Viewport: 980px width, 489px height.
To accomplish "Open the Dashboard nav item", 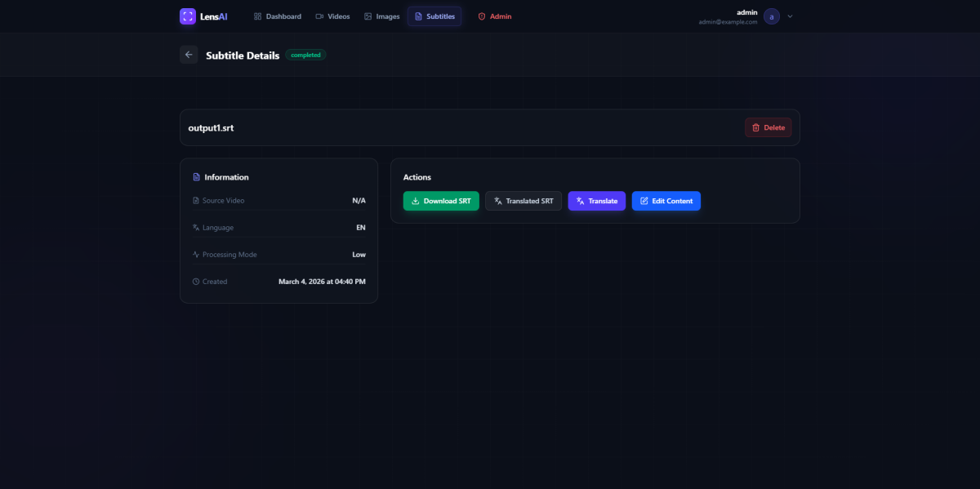I will tap(278, 16).
